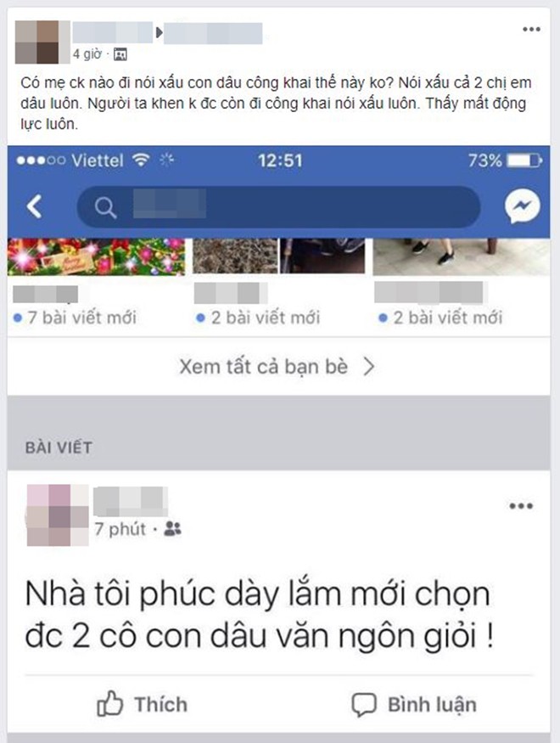Click the top post author's blurred avatar
The image size is (560, 743).
coord(42,42)
